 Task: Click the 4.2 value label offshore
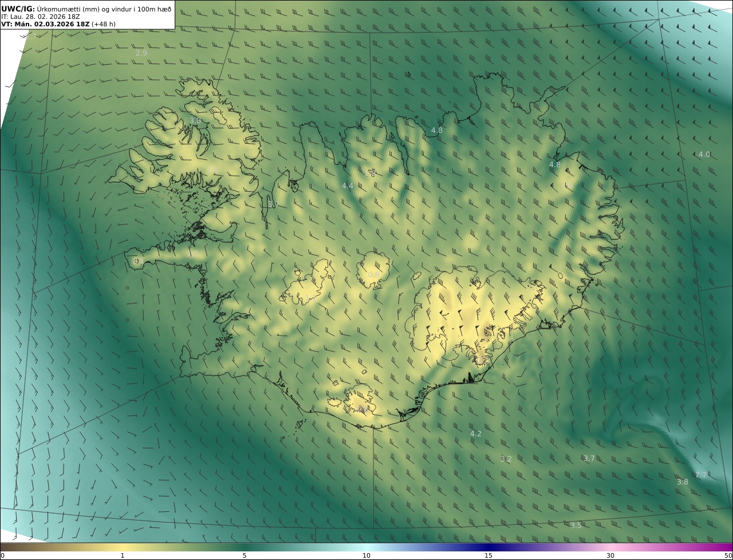(x=476, y=434)
